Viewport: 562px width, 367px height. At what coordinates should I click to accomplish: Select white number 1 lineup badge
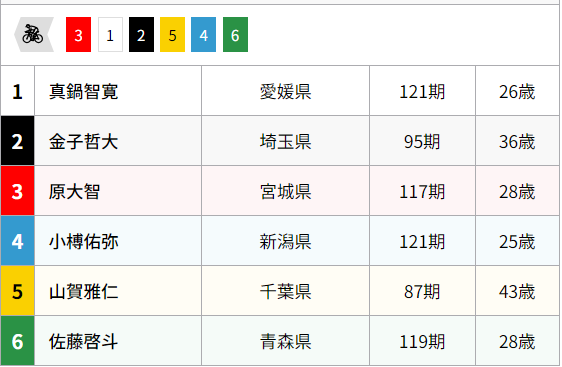coord(110,34)
